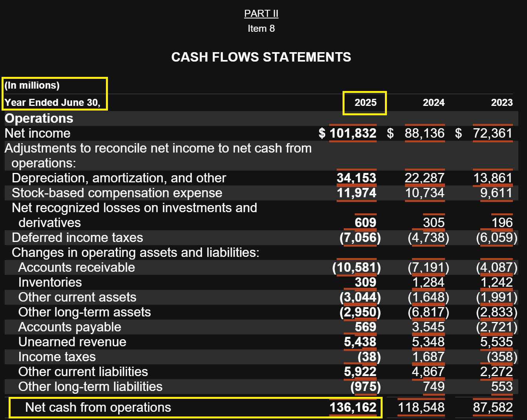Select other long-term liabilities value 749
The height and width of the screenshot is (420, 527).
coord(434,387)
